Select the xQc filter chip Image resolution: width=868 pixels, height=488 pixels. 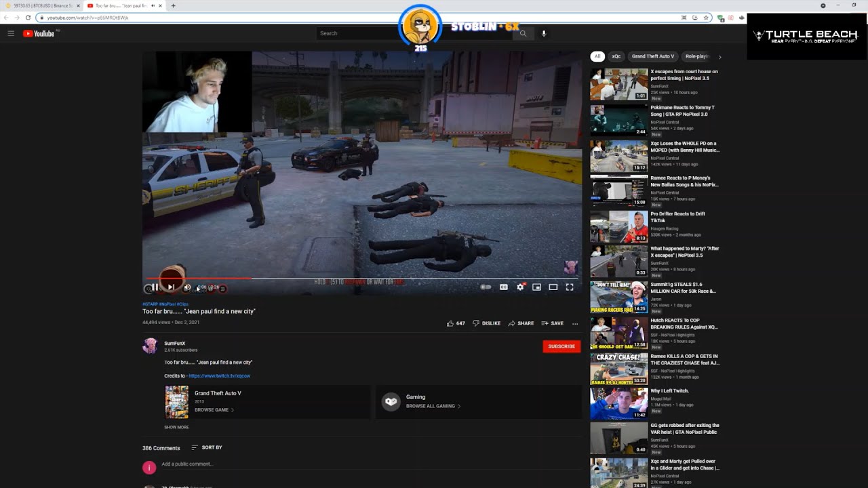click(x=616, y=56)
